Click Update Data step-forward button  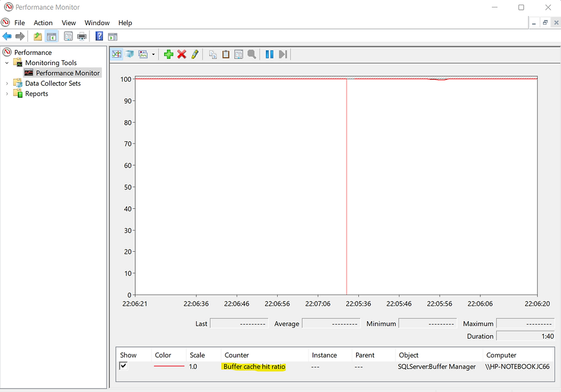click(x=283, y=54)
